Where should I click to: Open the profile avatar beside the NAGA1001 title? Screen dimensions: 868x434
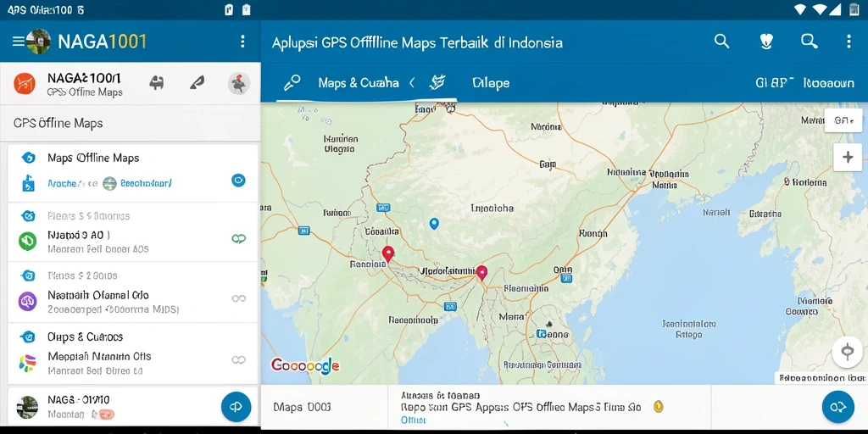38,42
